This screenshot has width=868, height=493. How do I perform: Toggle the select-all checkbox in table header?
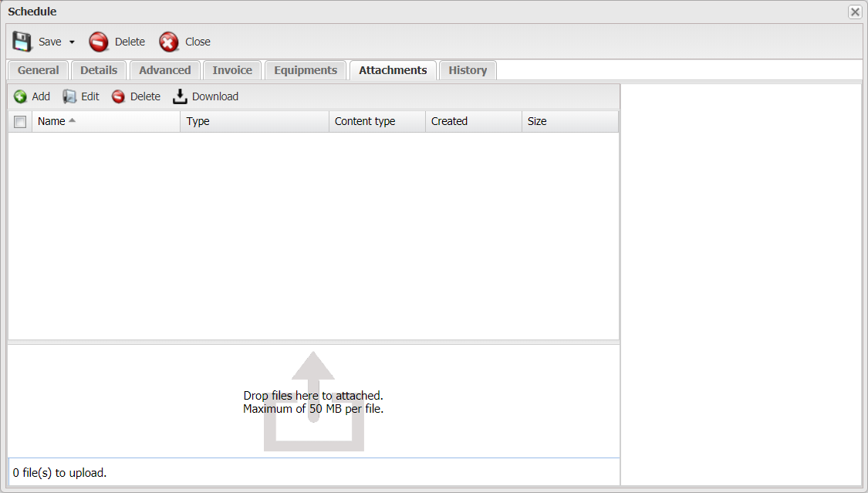(20, 122)
